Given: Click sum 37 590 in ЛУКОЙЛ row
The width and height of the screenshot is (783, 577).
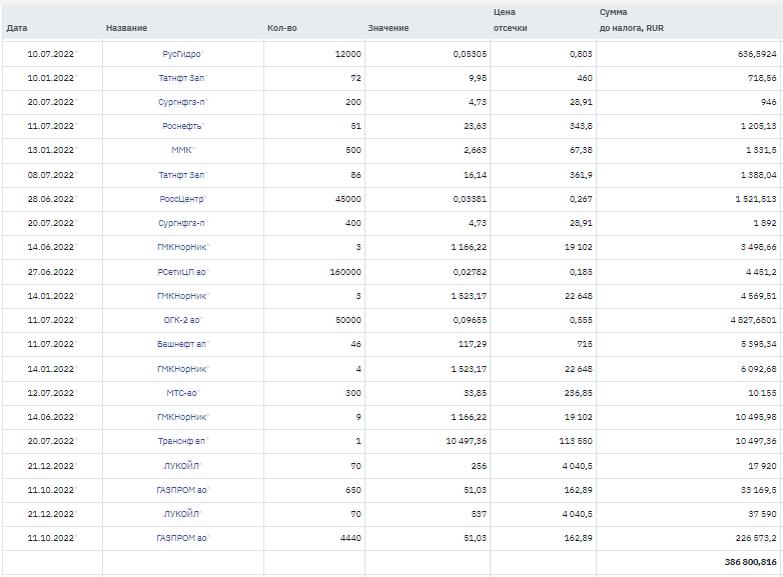Looking at the screenshot, I should (x=762, y=514).
